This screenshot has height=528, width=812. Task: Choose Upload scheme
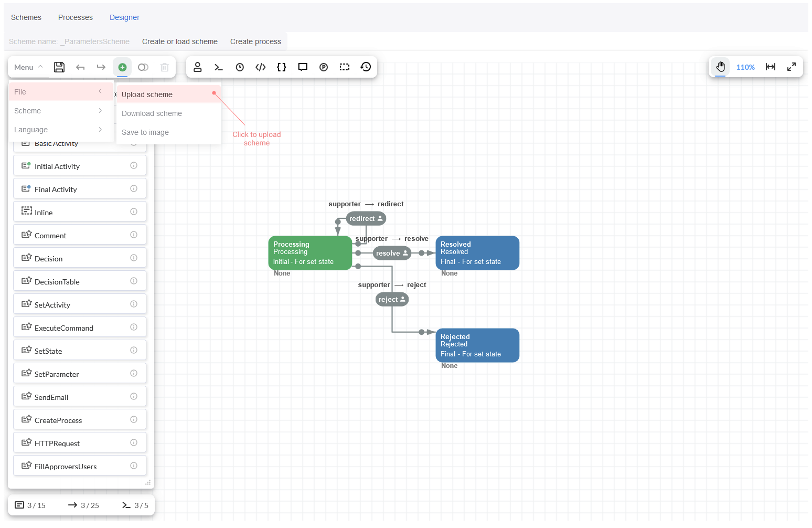[x=168, y=94]
